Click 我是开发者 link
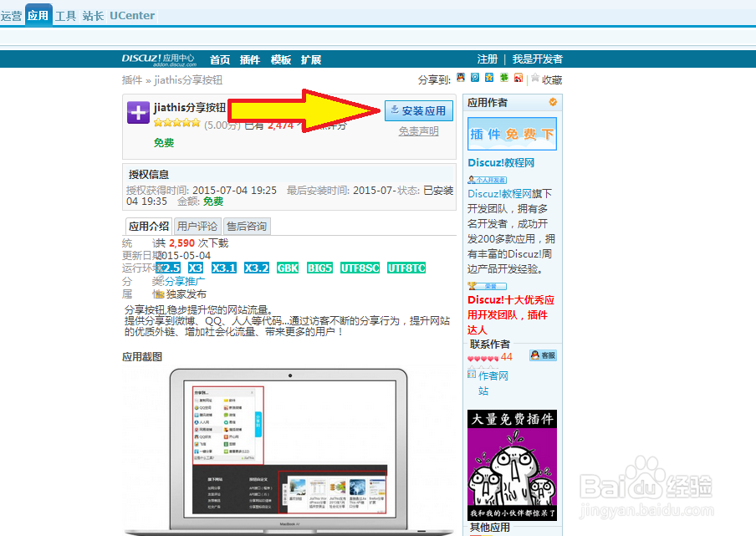Viewport: 756px width, 536px height. pyautogui.click(x=537, y=59)
